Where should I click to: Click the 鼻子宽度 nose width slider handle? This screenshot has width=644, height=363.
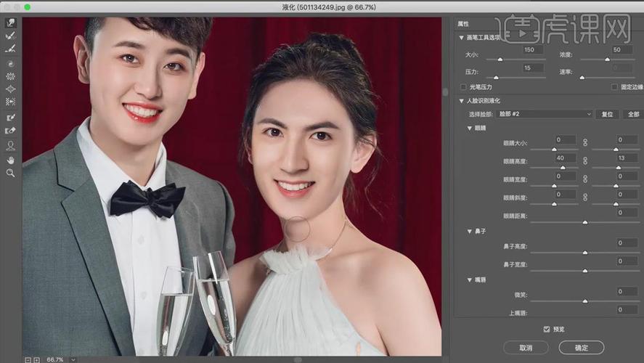coord(585,271)
